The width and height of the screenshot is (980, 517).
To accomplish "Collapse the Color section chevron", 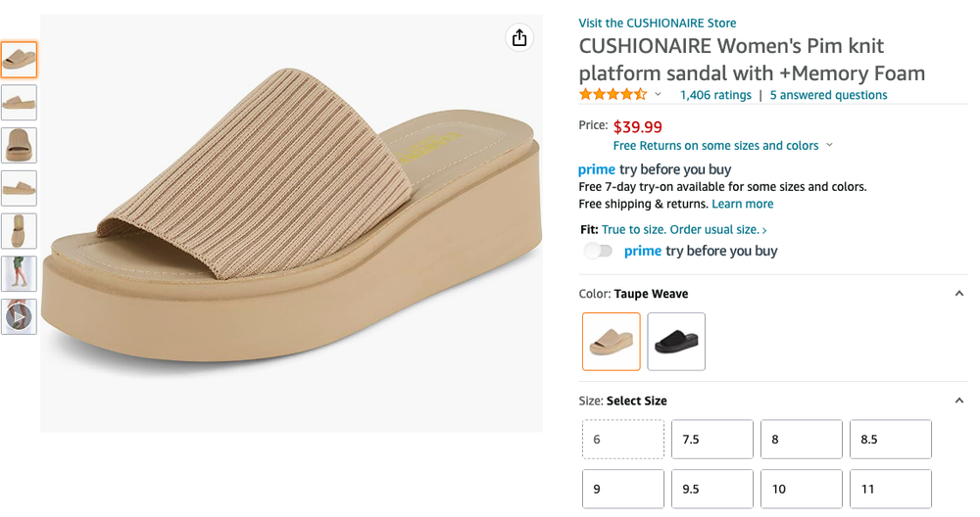I will pyautogui.click(x=958, y=294).
